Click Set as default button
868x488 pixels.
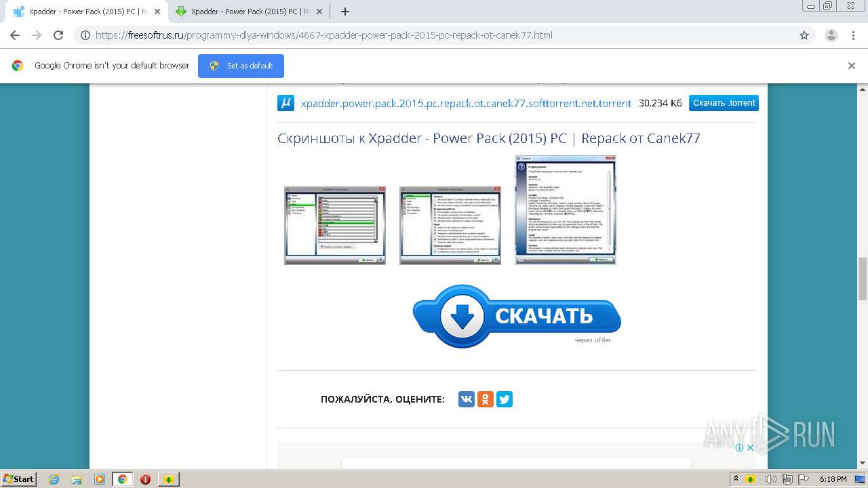point(241,66)
